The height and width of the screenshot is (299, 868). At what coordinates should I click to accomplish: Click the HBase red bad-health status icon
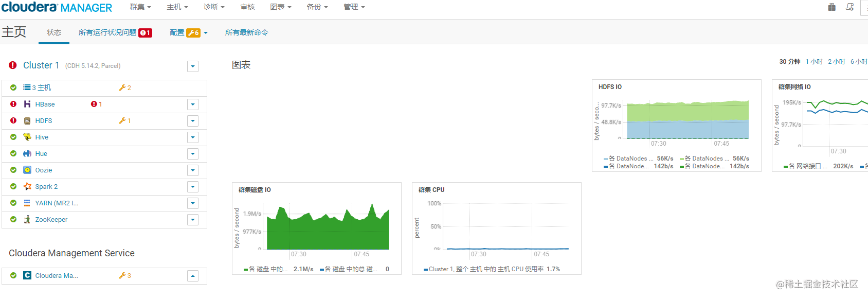coord(13,104)
